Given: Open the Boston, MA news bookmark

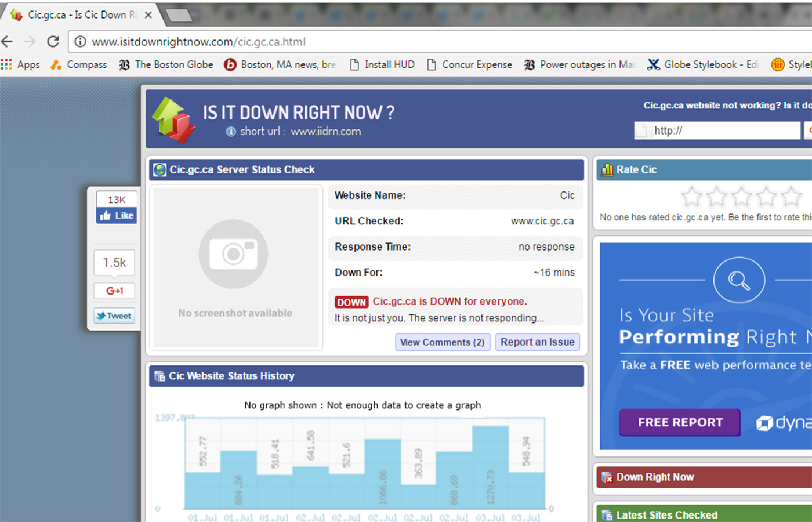Looking at the screenshot, I should point(280,64).
